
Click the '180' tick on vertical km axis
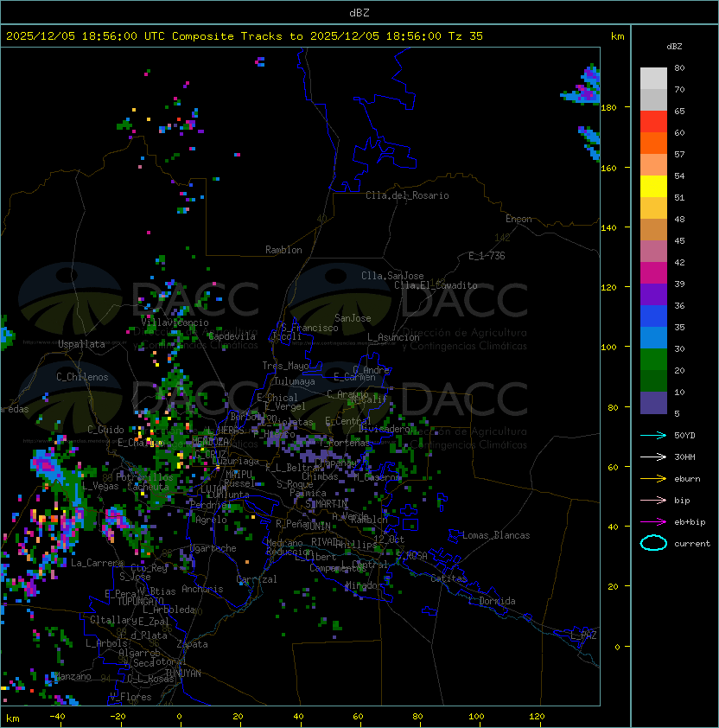[x=608, y=108]
